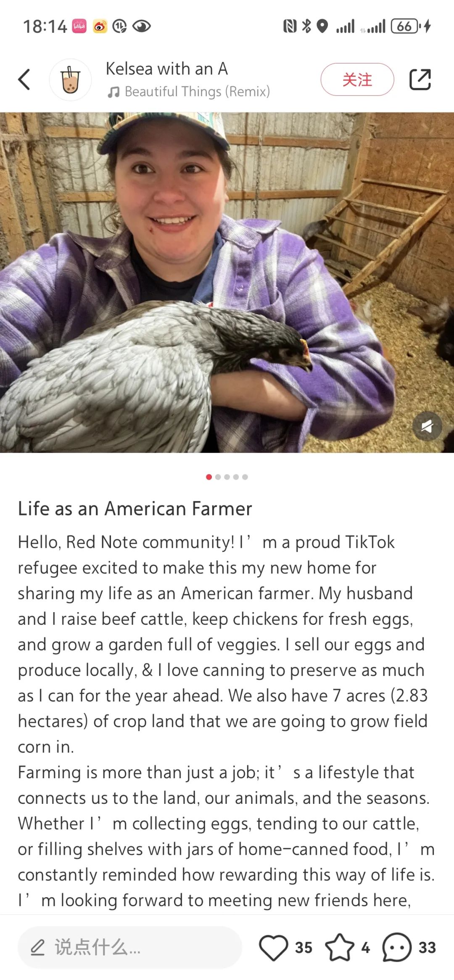This screenshot has width=454, height=980.
Task: Tap the Weibo notification icon in status bar
Action: [x=100, y=26]
